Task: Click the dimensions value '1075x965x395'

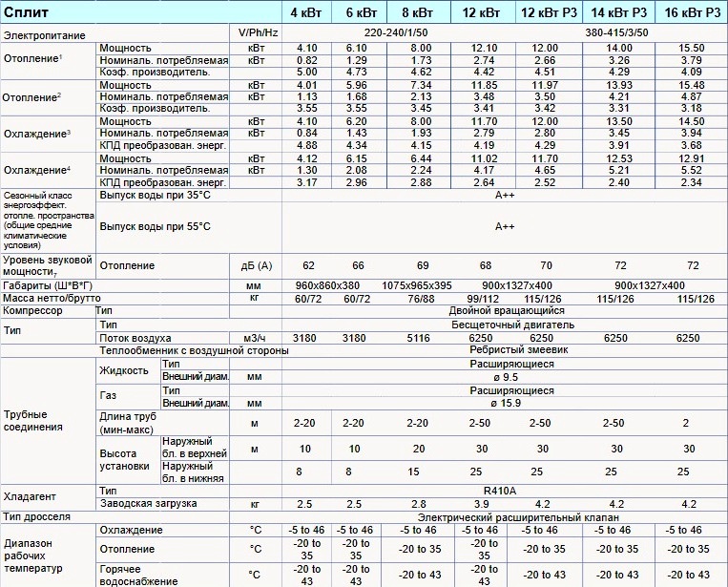Action: tap(417, 285)
